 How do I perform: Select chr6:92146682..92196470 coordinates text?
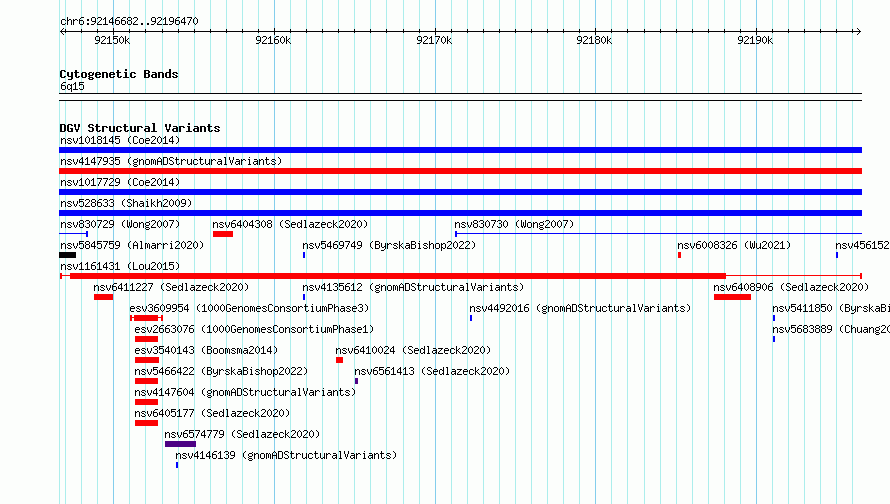point(129,22)
